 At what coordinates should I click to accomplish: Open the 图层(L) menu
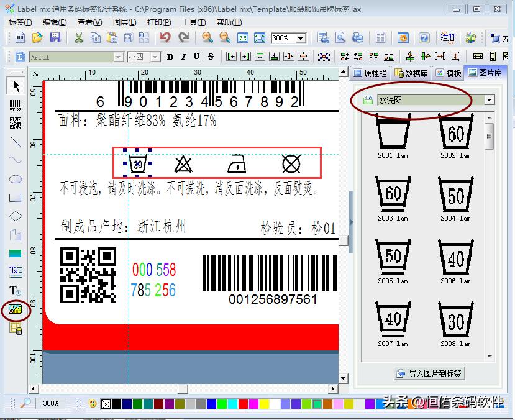pos(124,22)
